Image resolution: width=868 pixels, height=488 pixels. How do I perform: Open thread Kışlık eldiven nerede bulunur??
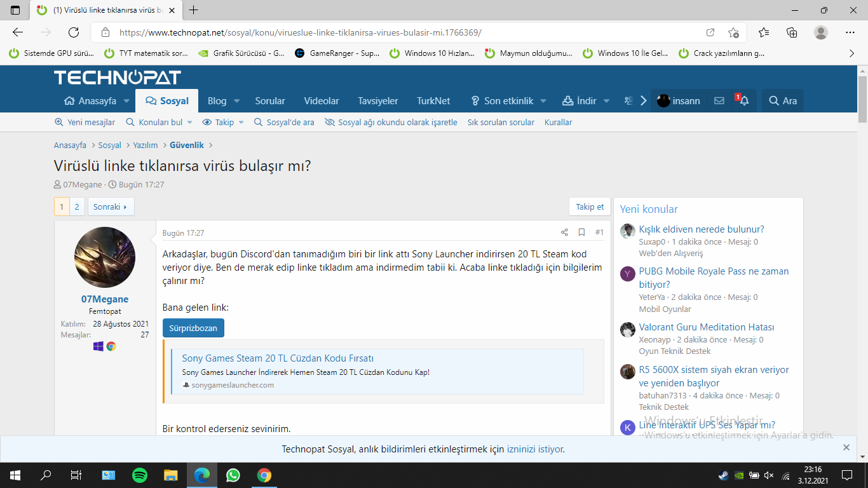[x=702, y=229]
